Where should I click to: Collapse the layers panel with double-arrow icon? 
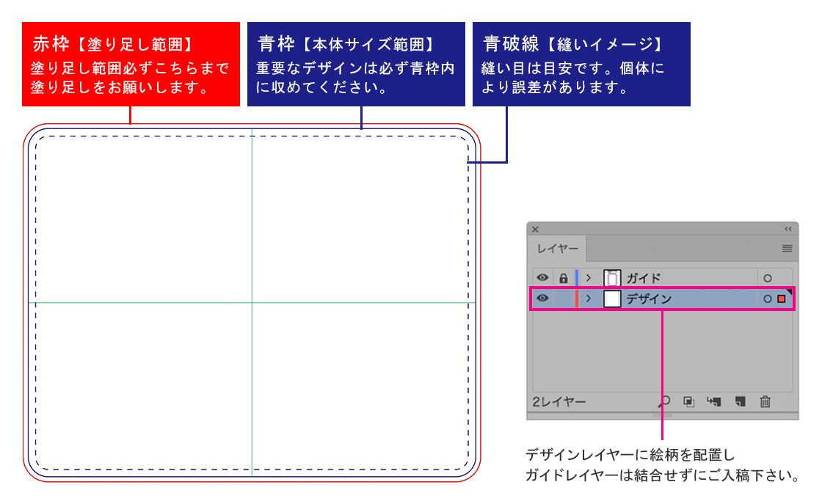click(x=788, y=229)
